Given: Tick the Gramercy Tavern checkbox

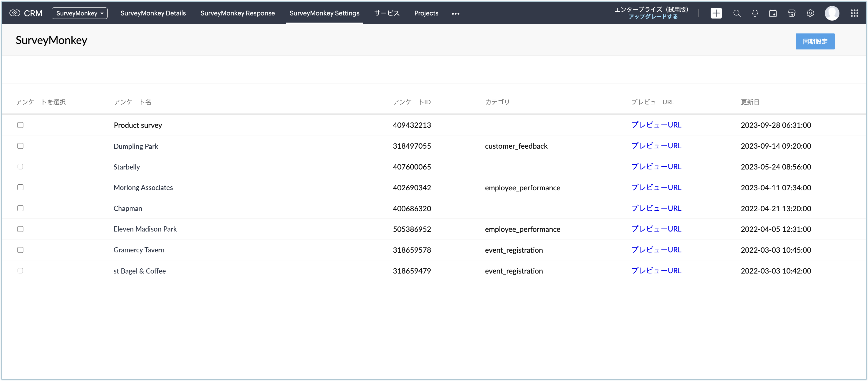Looking at the screenshot, I should click(x=20, y=250).
